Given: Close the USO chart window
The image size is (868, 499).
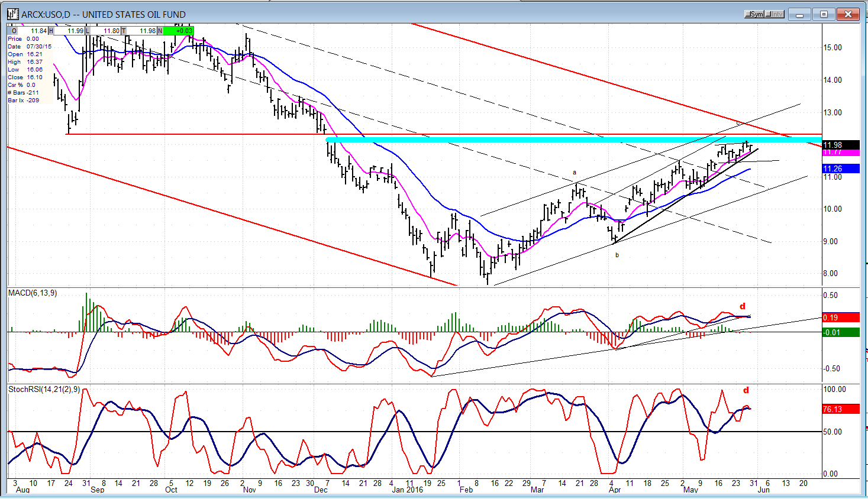Looking at the screenshot, I should [847, 14].
